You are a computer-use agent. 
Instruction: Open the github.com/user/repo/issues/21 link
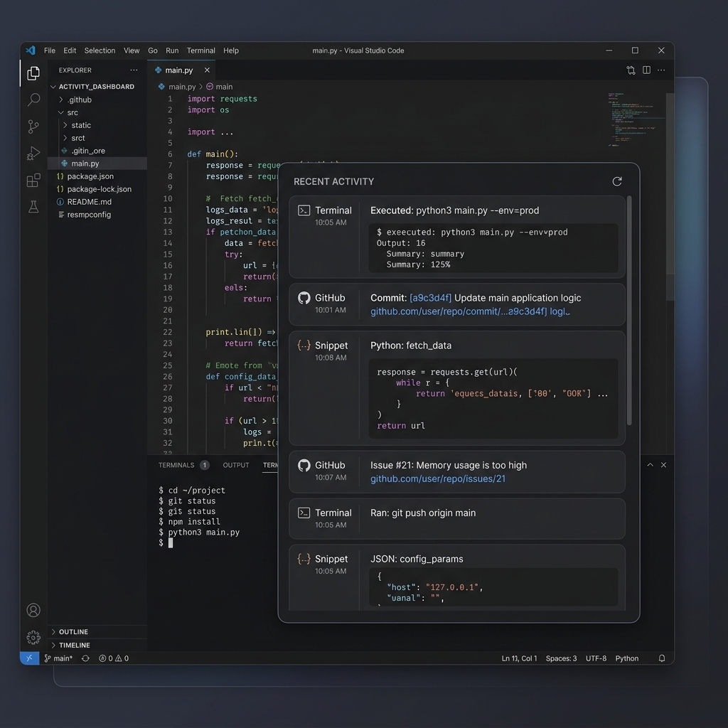(438, 478)
